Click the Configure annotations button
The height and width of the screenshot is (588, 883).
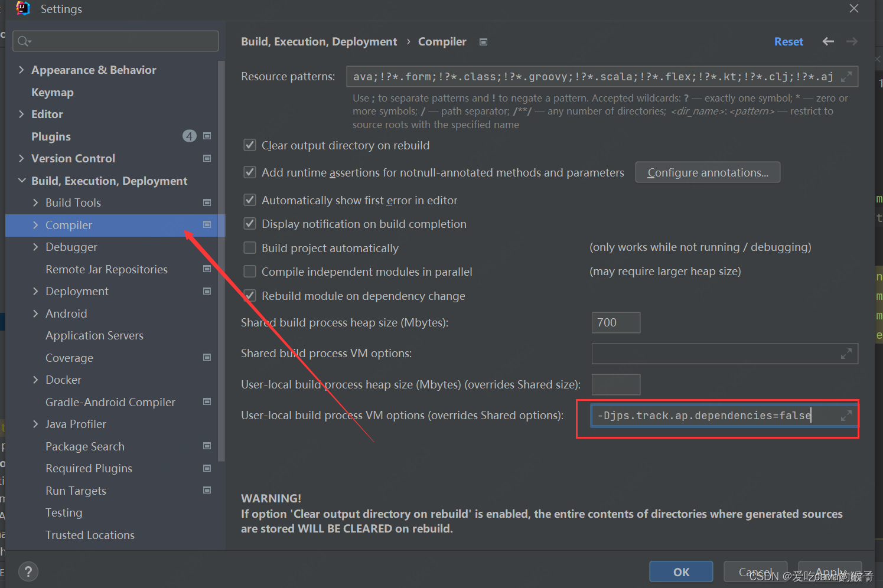pos(707,172)
